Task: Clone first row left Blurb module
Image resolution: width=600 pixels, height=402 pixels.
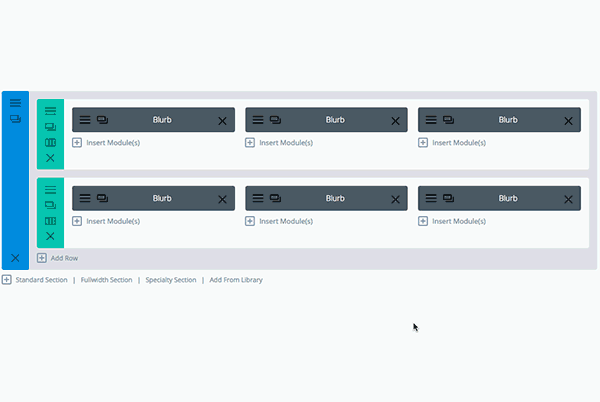Action: pyautogui.click(x=102, y=120)
